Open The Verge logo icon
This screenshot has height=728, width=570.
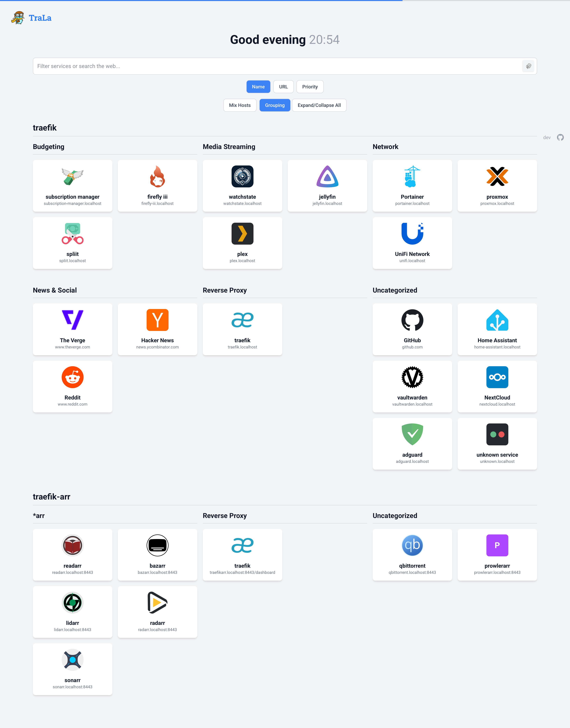pyautogui.click(x=72, y=320)
